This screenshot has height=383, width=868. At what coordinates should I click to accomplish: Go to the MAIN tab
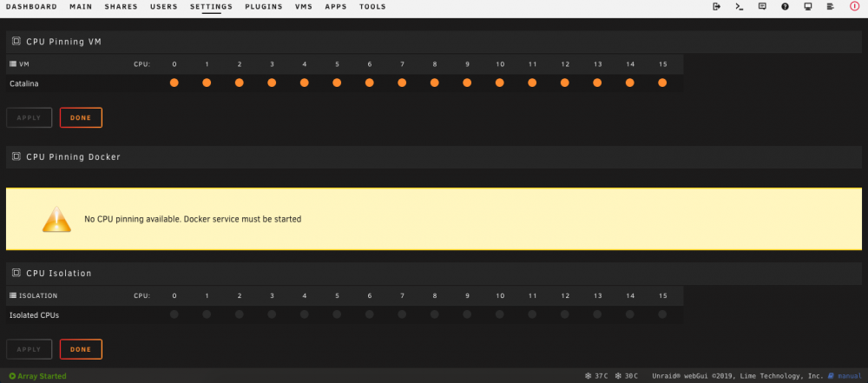[81, 7]
